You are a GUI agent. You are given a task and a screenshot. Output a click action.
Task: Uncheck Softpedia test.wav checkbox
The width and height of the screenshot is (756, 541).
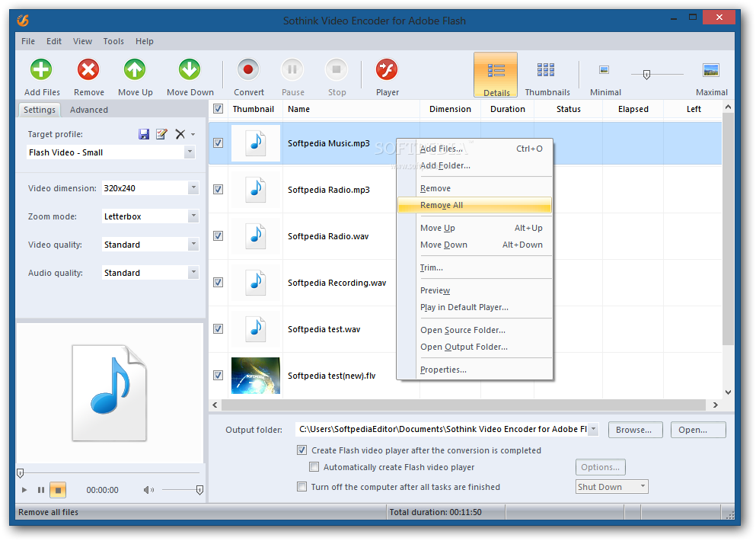tap(219, 328)
